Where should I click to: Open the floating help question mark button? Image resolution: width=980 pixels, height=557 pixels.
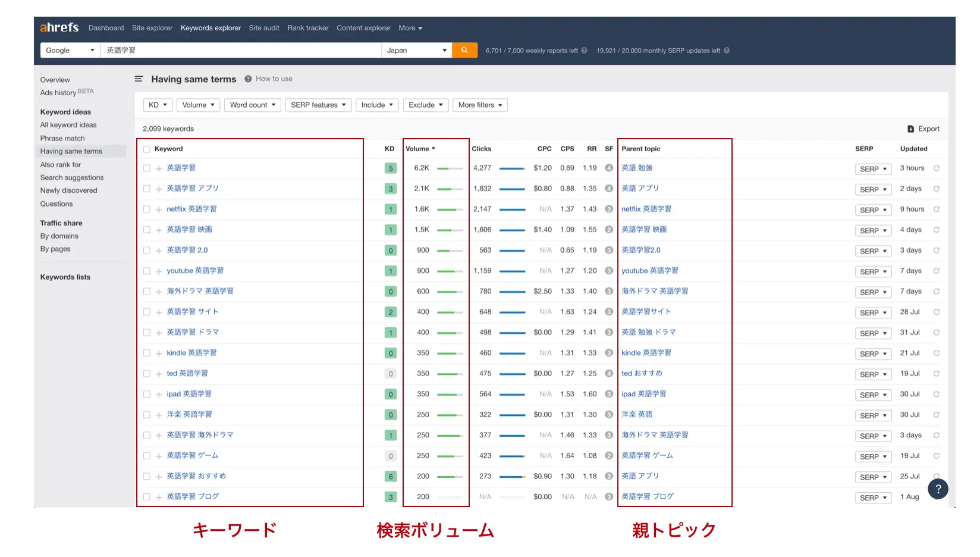pos(938,489)
